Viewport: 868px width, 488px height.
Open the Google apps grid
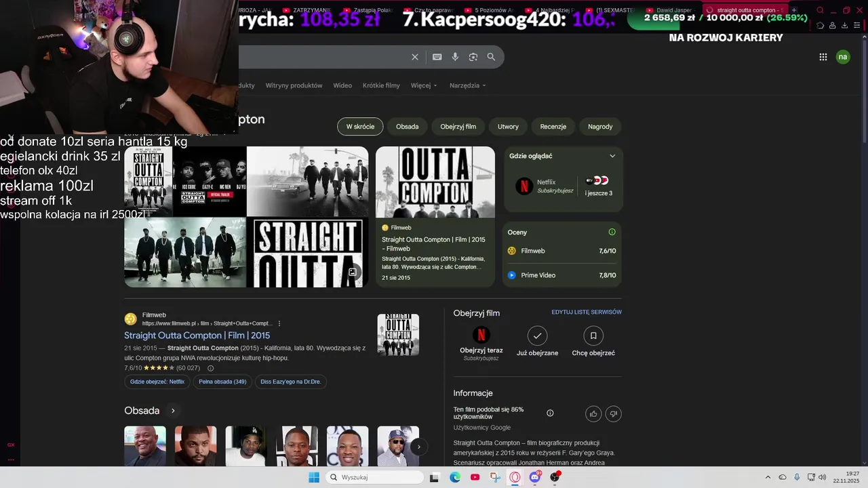823,57
